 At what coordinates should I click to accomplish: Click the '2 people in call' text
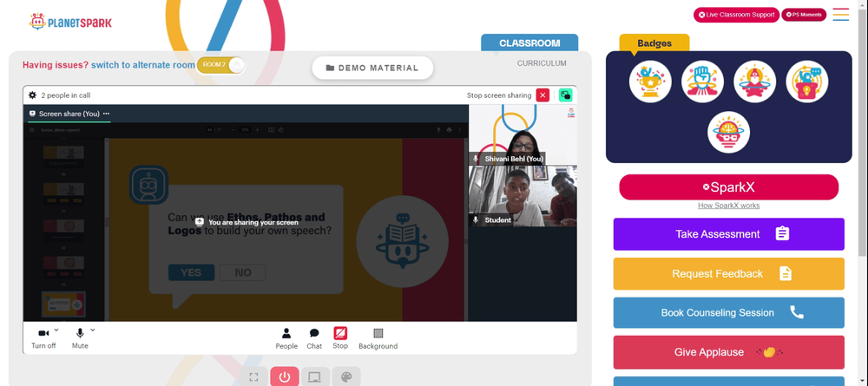pyautogui.click(x=65, y=95)
